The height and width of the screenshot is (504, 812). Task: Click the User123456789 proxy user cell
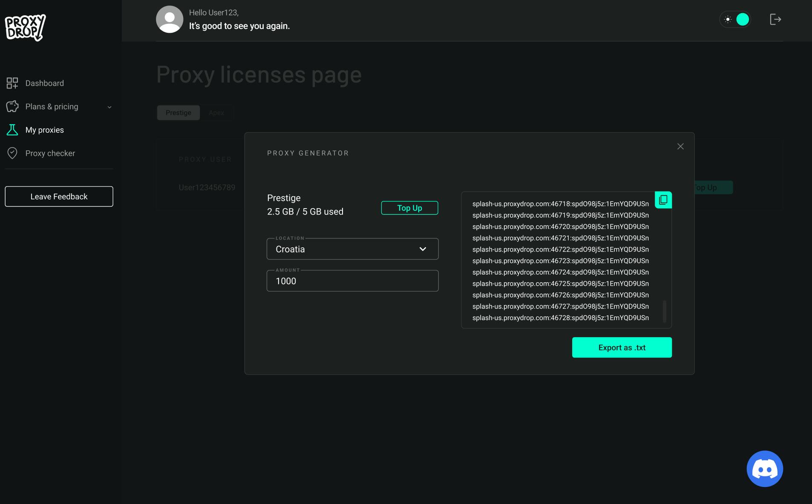pyautogui.click(x=207, y=187)
